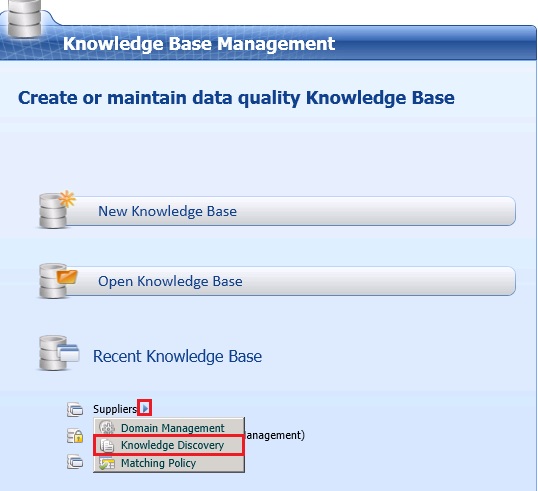Choose Knowledge Discovery menu entry
The width and height of the screenshot is (538, 491).
tap(169, 445)
